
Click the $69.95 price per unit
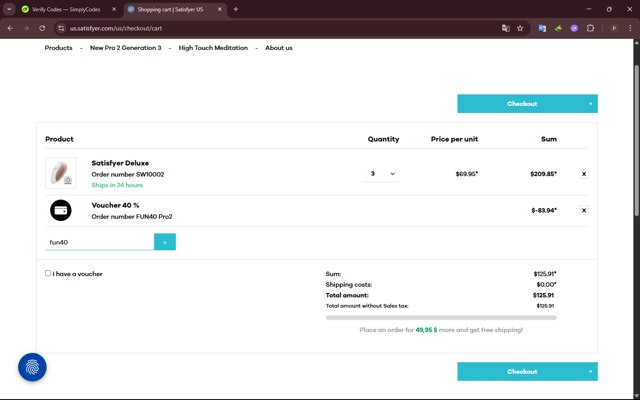coord(467,174)
